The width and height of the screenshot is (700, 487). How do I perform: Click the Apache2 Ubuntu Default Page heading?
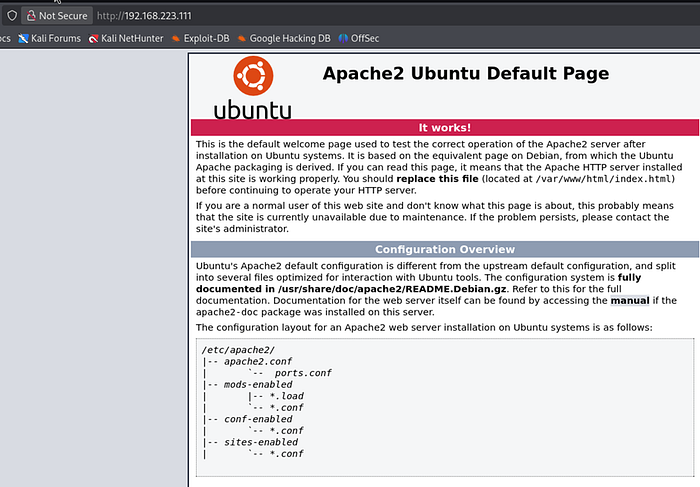[x=466, y=74]
